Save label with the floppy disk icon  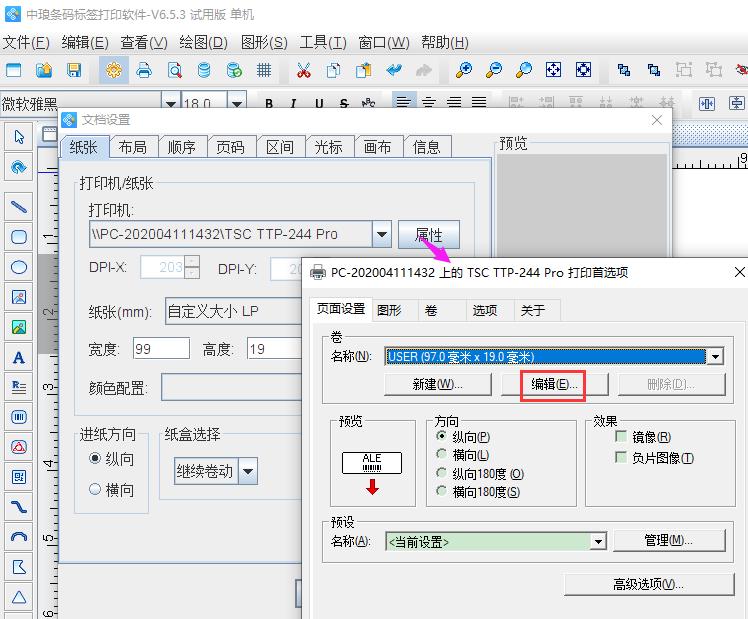pyautogui.click(x=74, y=70)
